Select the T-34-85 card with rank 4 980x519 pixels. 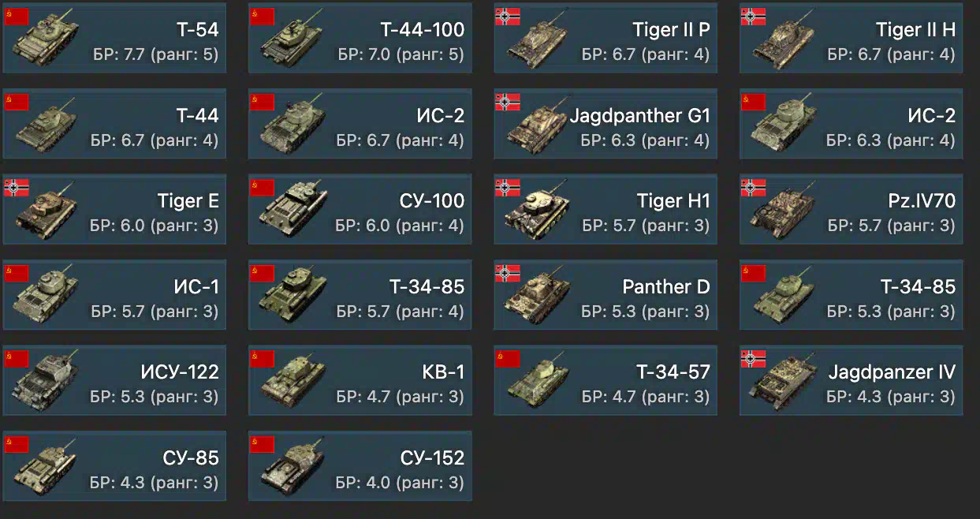pyautogui.click(x=360, y=295)
